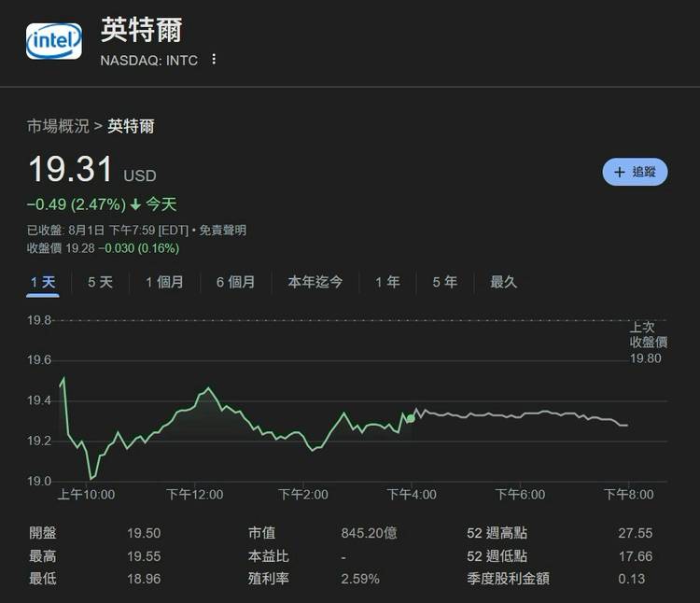Click the 52 週高點 statistic label
Screen dimensions: 700x603
pyautogui.click(x=497, y=533)
